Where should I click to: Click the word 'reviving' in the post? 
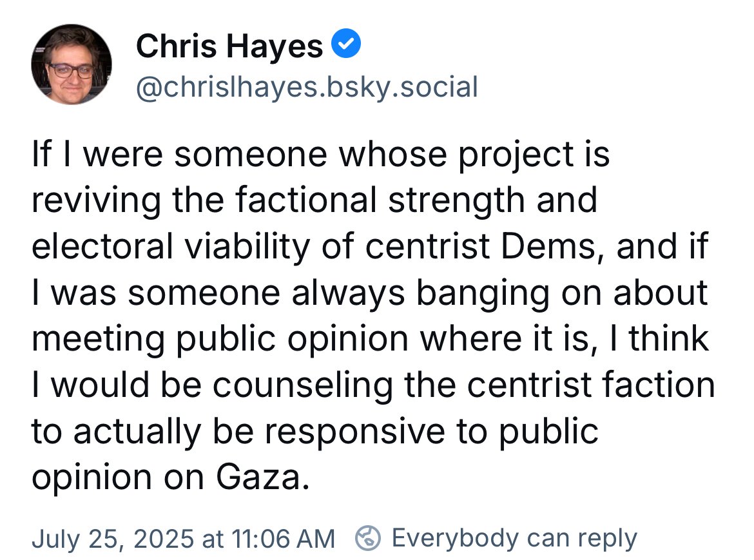click(x=96, y=200)
